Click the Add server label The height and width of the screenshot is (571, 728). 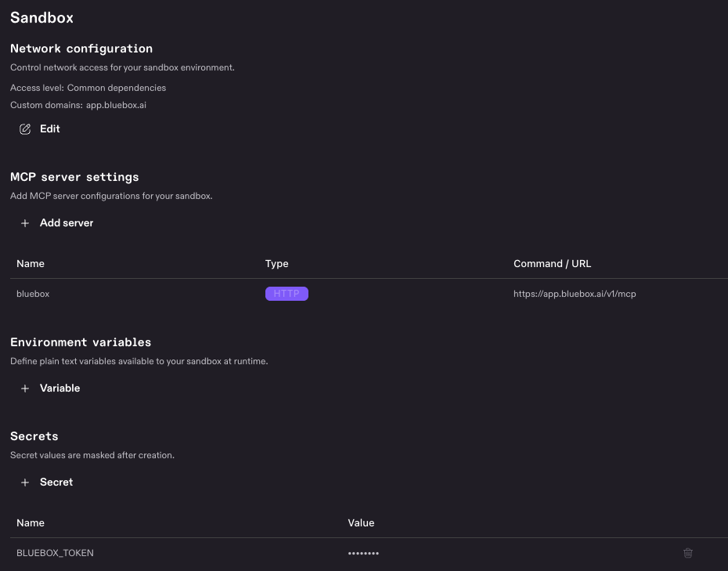(67, 223)
